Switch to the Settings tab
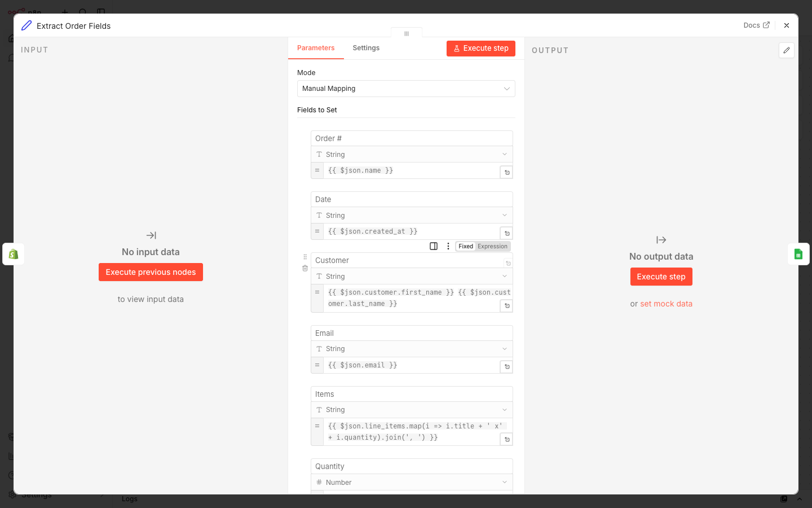The height and width of the screenshot is (508, 812). [365, 48]
